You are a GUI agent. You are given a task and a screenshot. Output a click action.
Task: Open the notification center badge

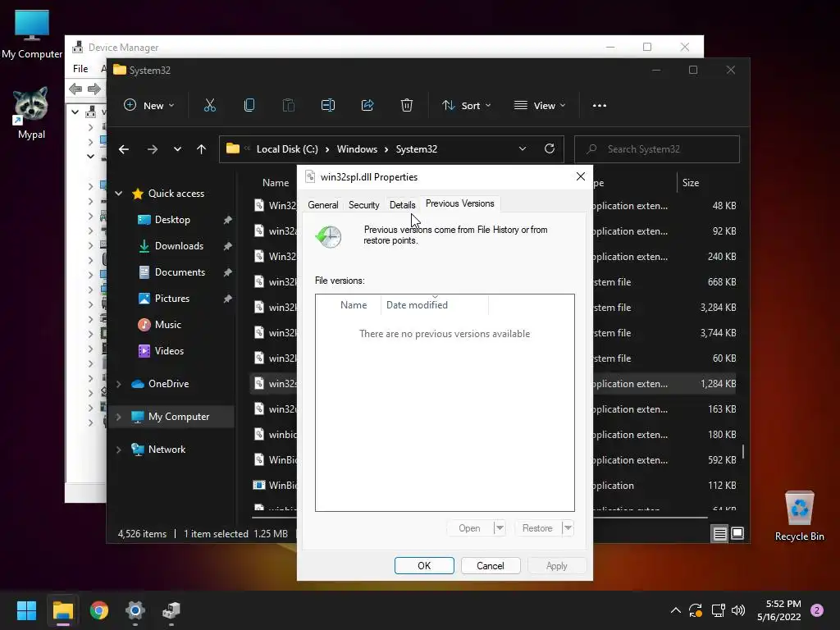(817, 610)
